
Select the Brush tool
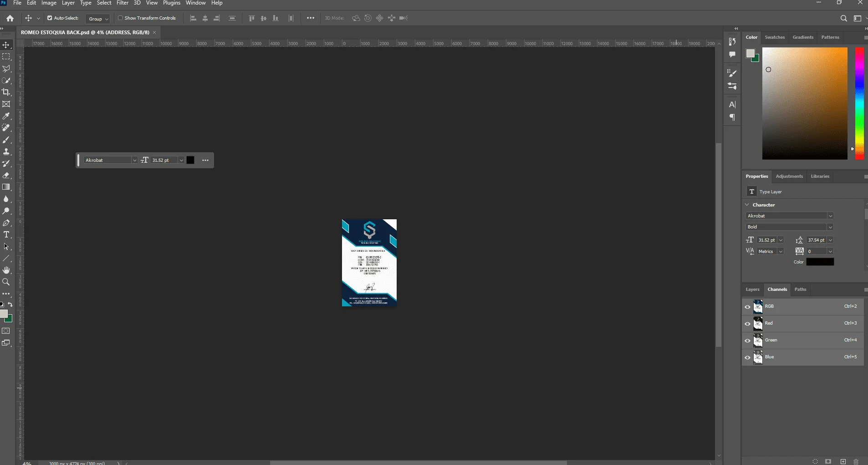pyautogui.click(x=6, y=140)
